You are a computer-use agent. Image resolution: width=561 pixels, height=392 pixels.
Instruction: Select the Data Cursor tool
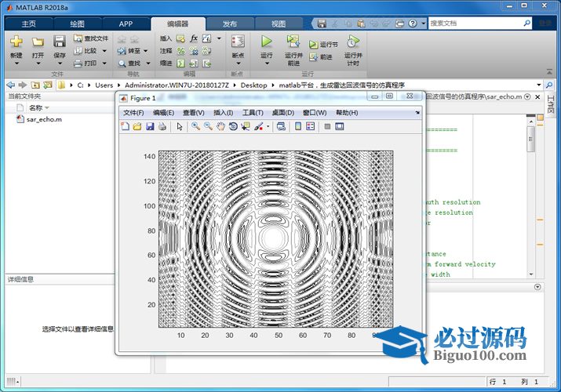[x=246, y=126]
